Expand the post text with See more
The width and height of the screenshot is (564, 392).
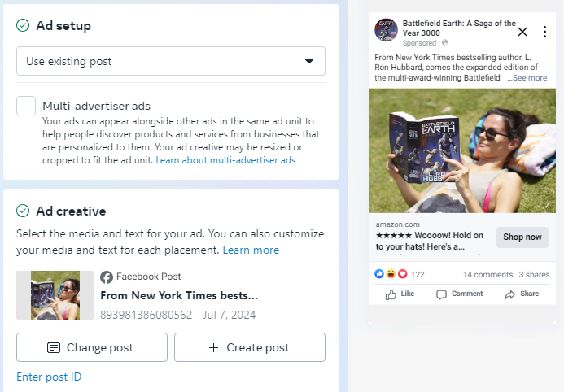[x=527, y=78]
